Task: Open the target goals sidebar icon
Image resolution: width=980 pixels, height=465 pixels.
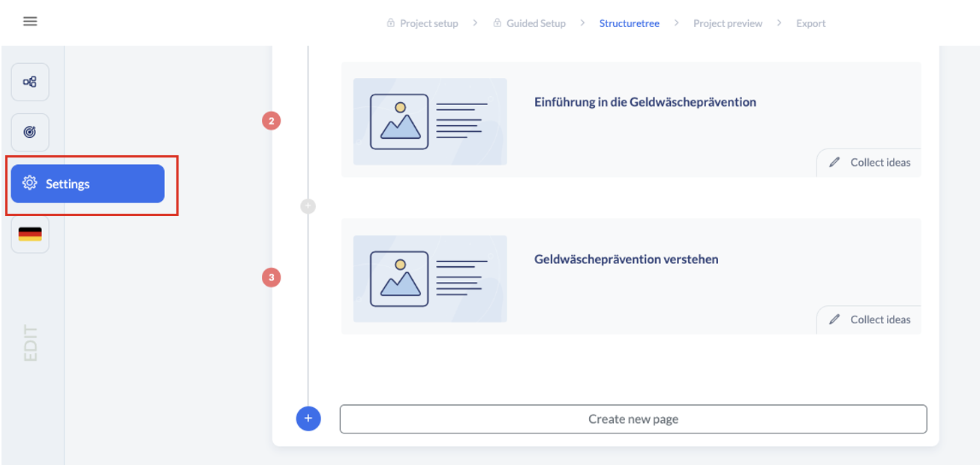Action: tap(30, 132)
